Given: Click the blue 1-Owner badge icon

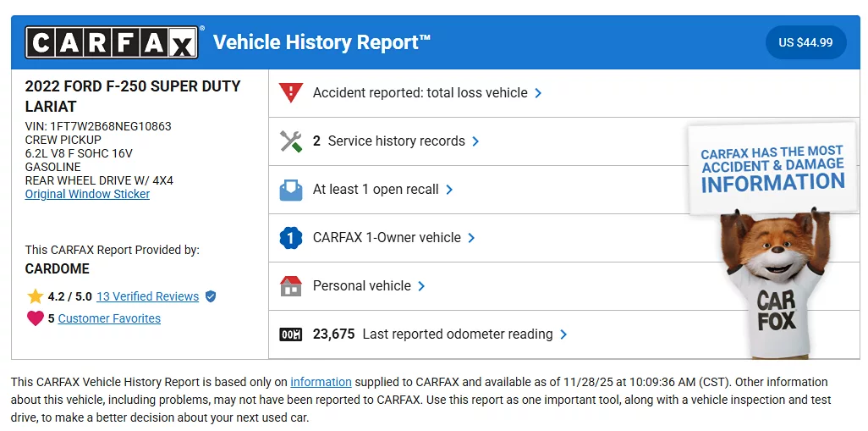Looking at the screenshot, I should (291, 238).
